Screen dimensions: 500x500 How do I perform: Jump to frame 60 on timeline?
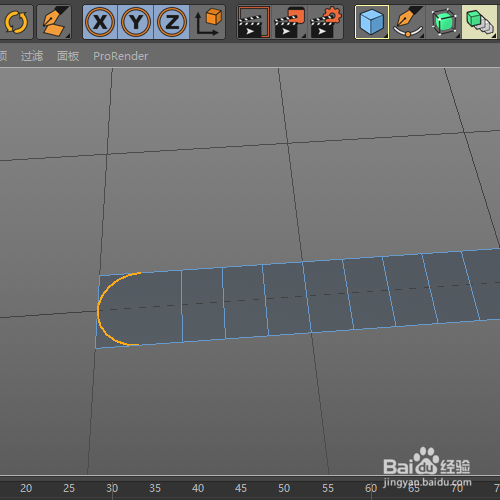click(x=371, y=488)
